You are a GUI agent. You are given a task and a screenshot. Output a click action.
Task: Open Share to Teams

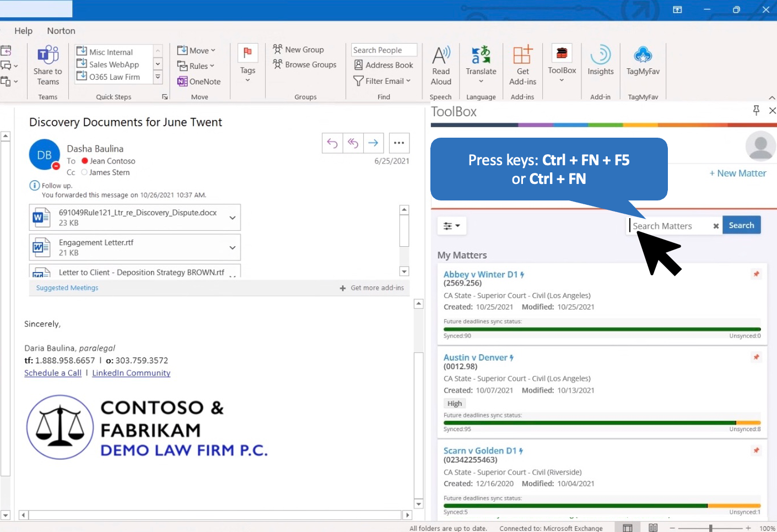[48, 66]
